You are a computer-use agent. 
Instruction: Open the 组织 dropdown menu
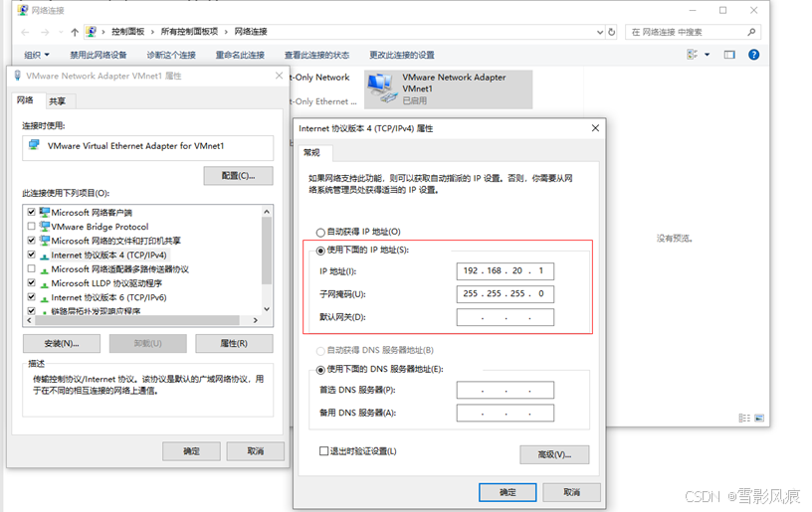[x=36, y=55]
